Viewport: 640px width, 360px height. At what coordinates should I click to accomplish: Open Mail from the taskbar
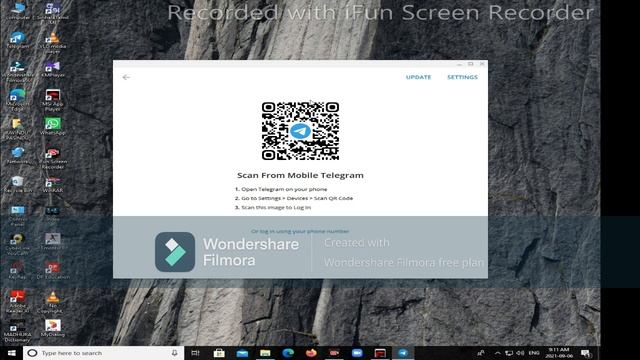pyautogui.click(x=242, y=353)
